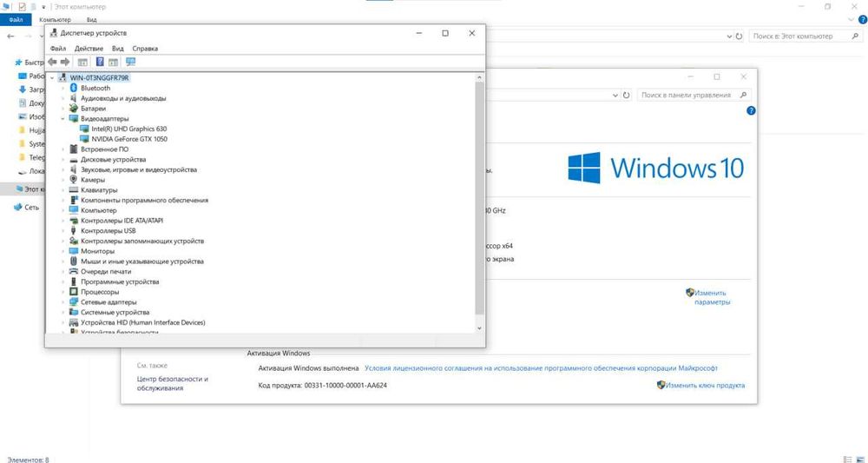Expand the Bluetooth category arrow
The height and width of the screenshot is (463, 868).
[63, 88]
